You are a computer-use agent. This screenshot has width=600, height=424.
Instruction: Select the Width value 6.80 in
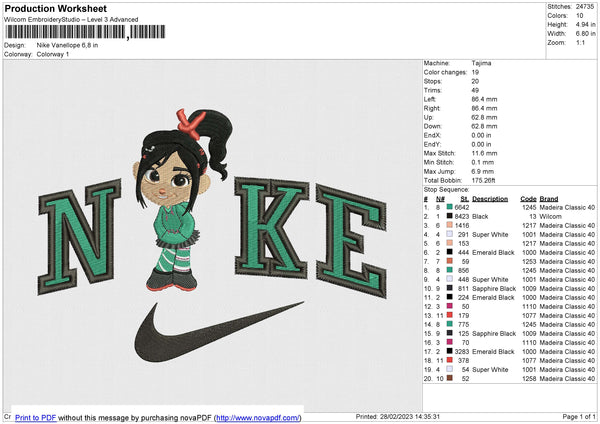585,34
